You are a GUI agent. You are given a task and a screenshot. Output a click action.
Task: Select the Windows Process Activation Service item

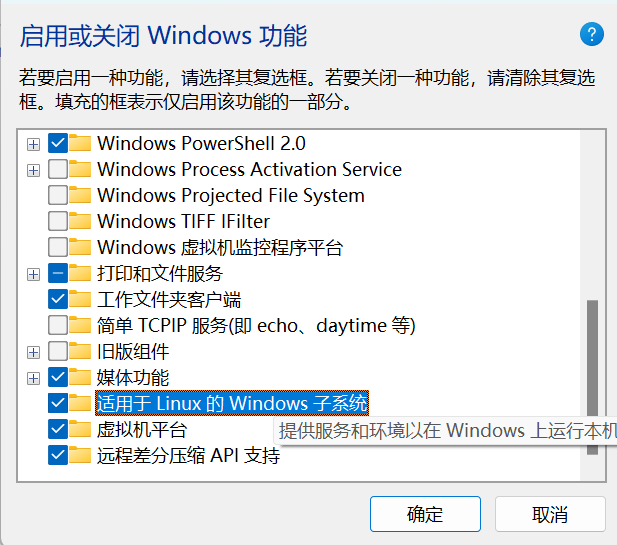[249, 169]
